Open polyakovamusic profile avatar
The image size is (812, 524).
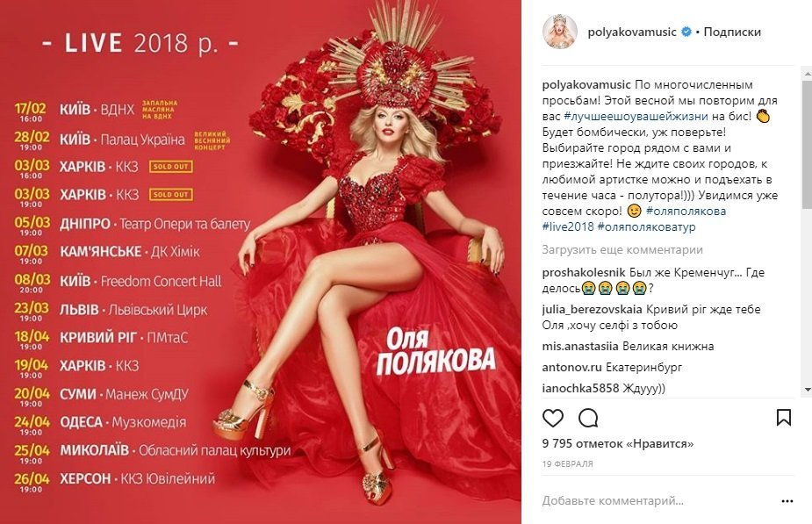[x=559, y=32]
